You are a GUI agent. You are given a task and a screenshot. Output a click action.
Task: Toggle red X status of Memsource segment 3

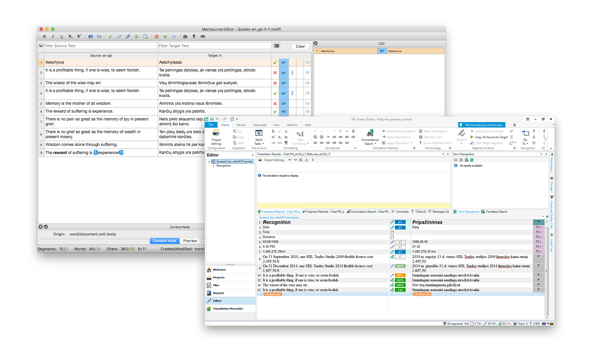tap(275, 83)
